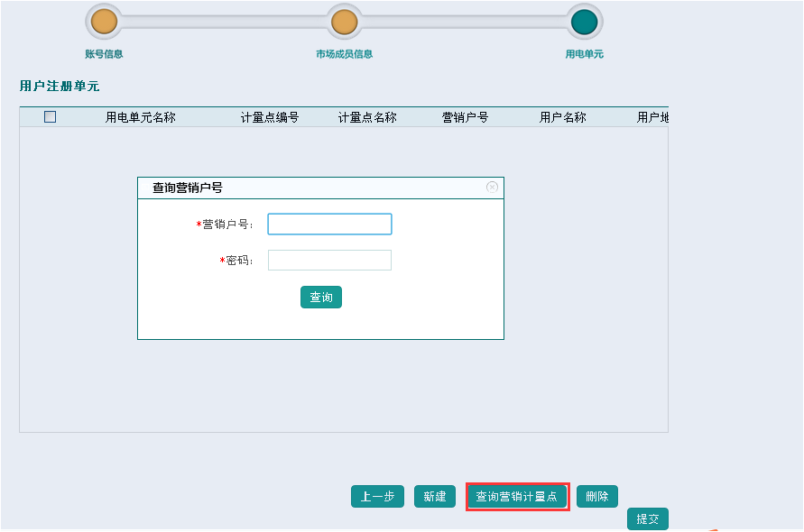804x532 pixels.
Task: Open 查询营销计量点 via the red-outlined button
Action: [517, 497]
